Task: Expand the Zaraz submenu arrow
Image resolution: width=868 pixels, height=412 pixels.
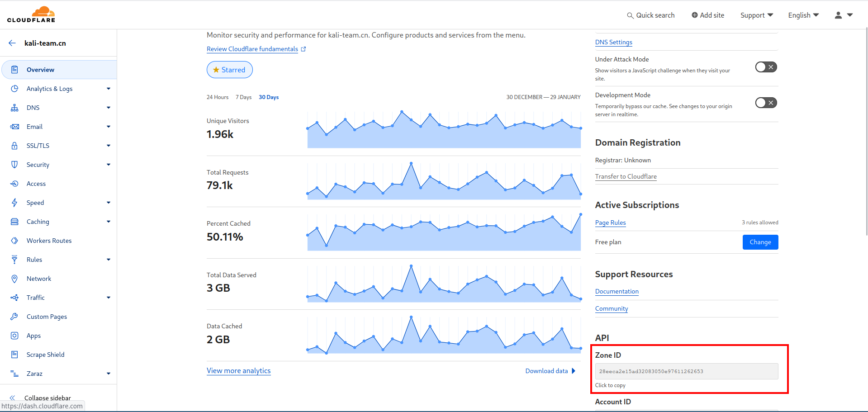Action: pyautogui.click(x=109, y=374)
